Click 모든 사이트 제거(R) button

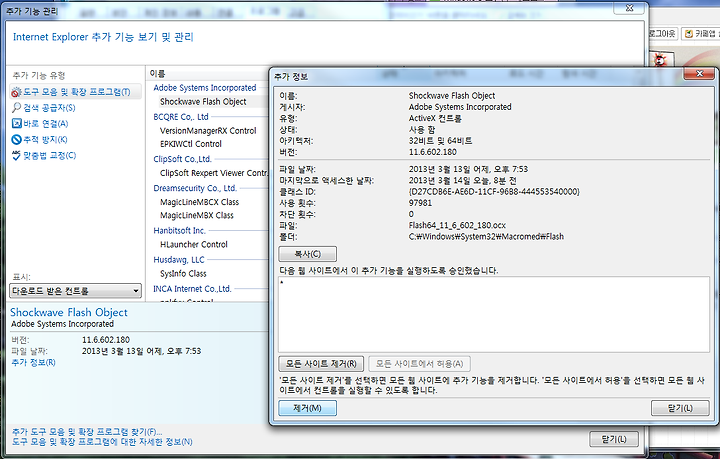click(x=321, y=364)
